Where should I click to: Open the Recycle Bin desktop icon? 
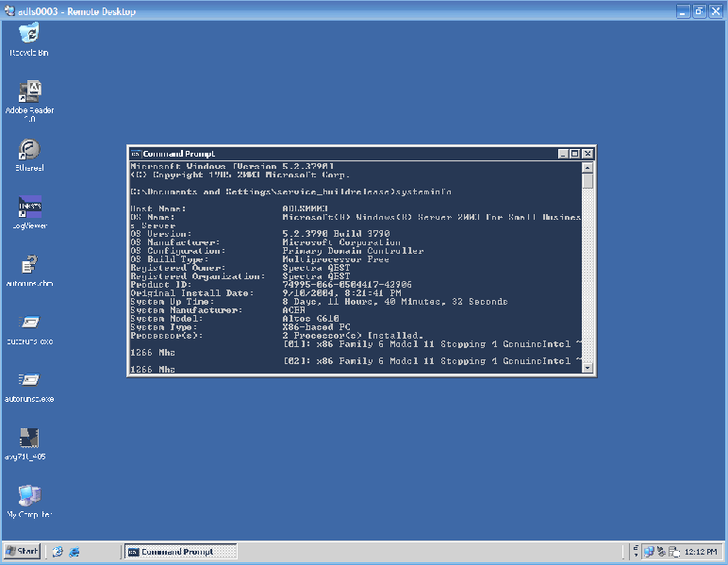click(x=29, y=40)
